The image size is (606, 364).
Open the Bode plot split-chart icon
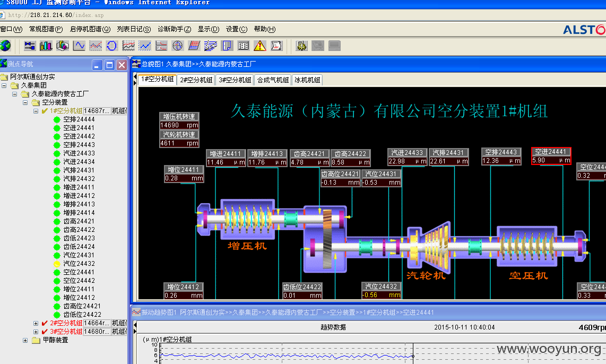161,46
